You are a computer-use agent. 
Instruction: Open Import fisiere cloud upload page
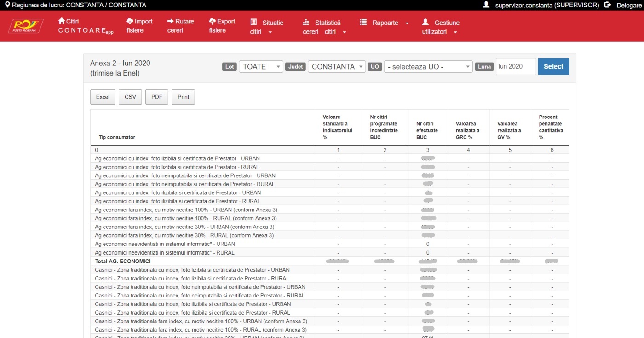click(139, 26)
